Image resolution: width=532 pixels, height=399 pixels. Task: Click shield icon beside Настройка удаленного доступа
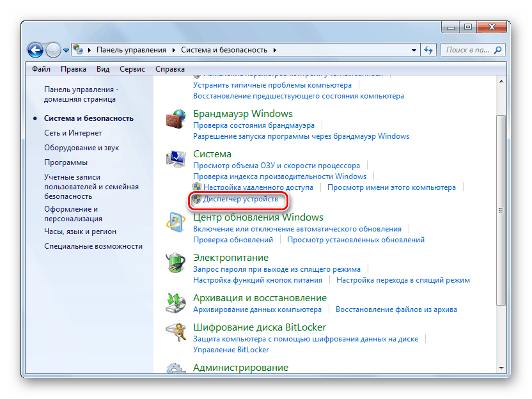tap(197, 187)
